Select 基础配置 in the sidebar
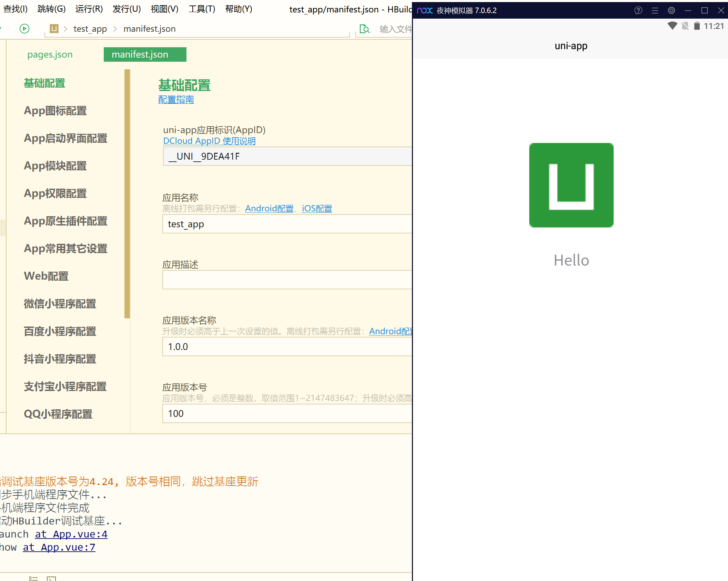Viewport: 728px width, 581px height. click(44, 83)
